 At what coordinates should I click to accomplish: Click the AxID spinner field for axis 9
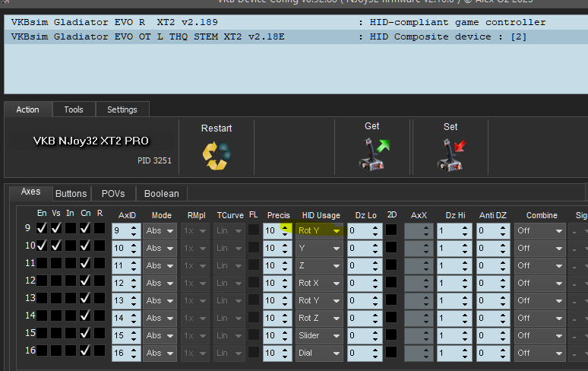pos(126,230)
